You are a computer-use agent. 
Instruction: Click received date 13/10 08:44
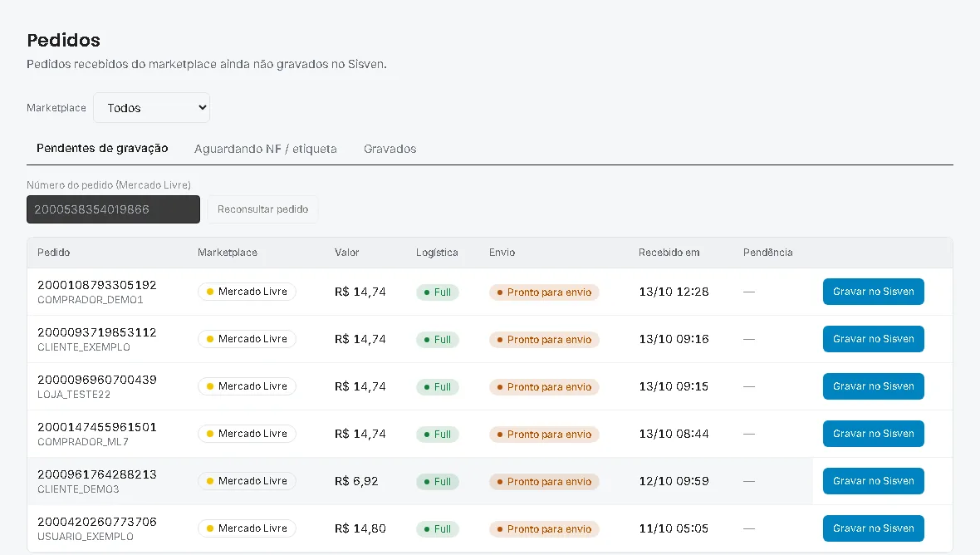[x=674, y=434]
